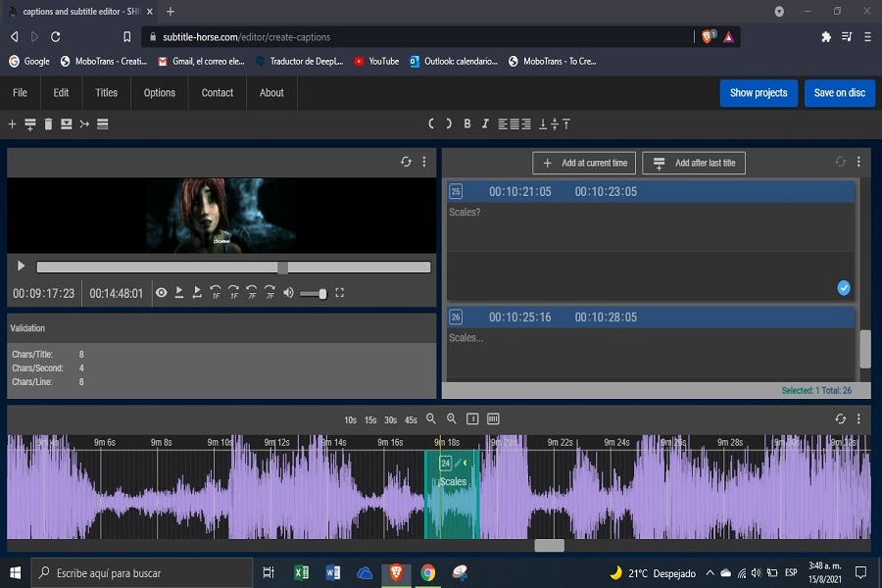The image size is (882, 588).
Task: Open the Options menu
Action: 160,93
